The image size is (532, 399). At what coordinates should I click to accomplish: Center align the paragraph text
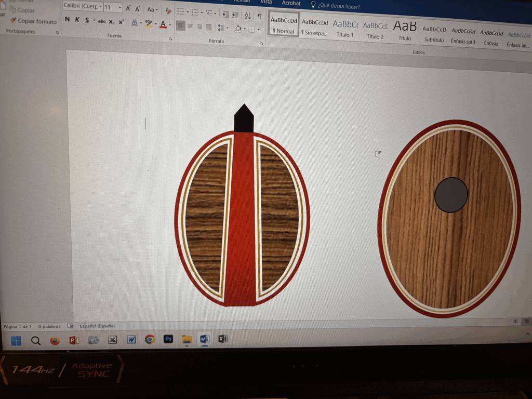[x=190, y=26]
